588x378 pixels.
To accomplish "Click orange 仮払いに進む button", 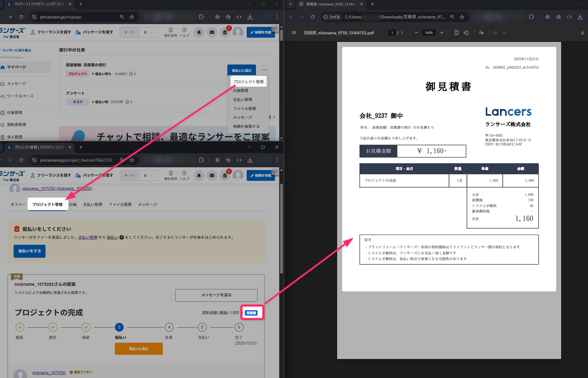I will (139, 349).
